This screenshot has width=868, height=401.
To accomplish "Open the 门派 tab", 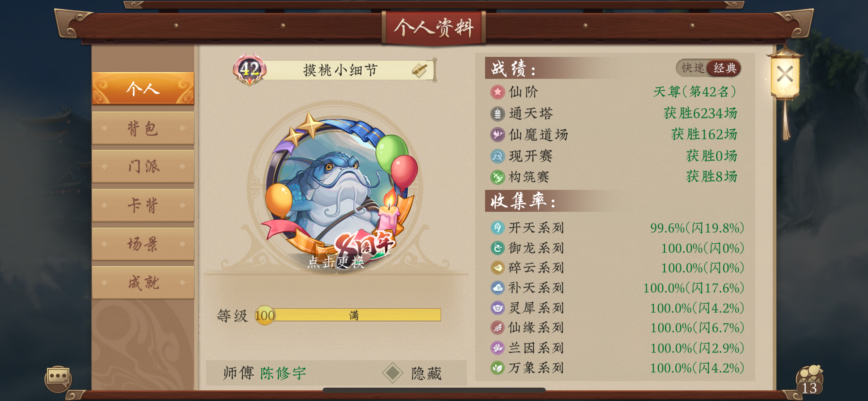I will (x=143, y=167).
